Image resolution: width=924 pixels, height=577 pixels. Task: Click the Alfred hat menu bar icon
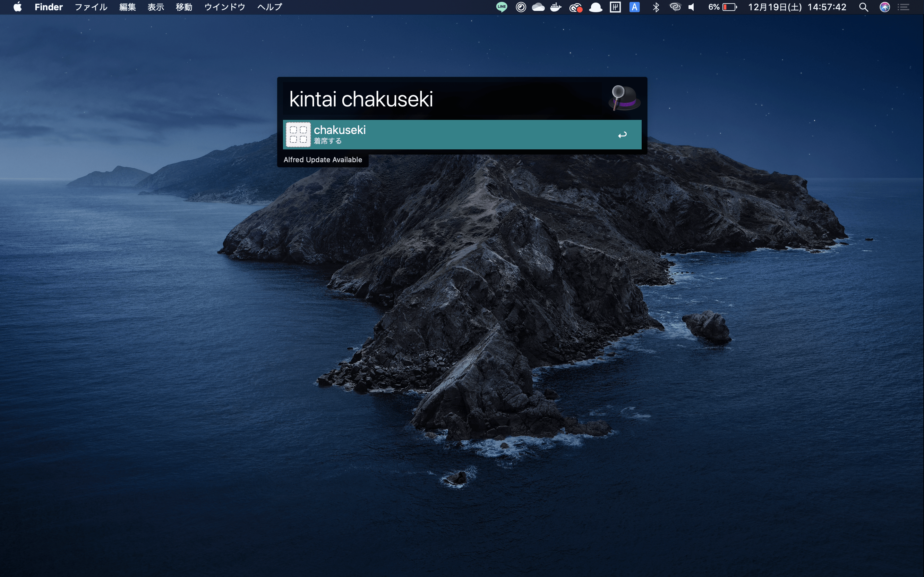click(x=596, y=7)
